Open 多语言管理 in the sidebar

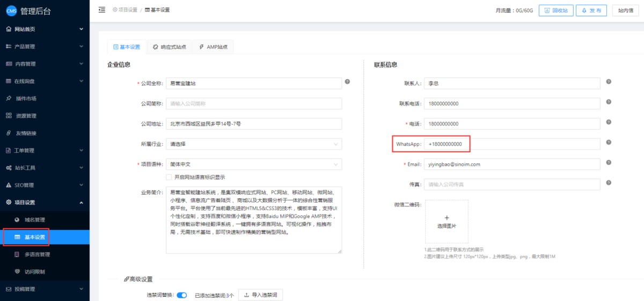pyautogui.click(x=37, y=254)
